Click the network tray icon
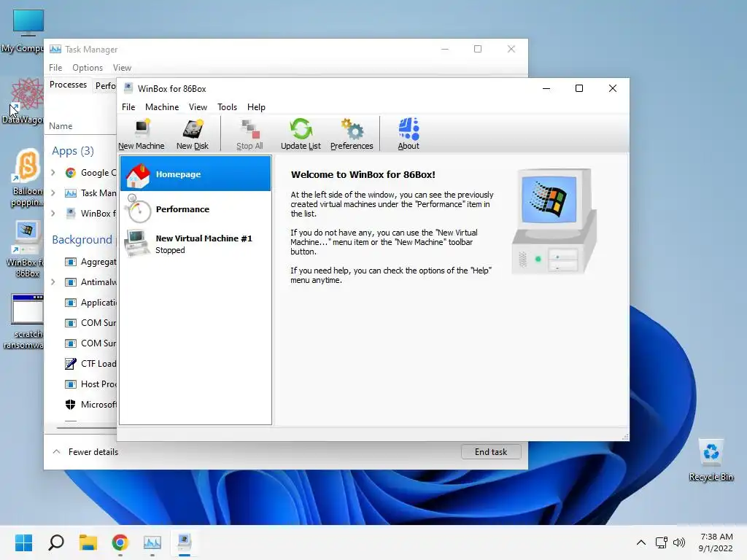The height and width of the screenshot is (560, 747). pos(661,542)
